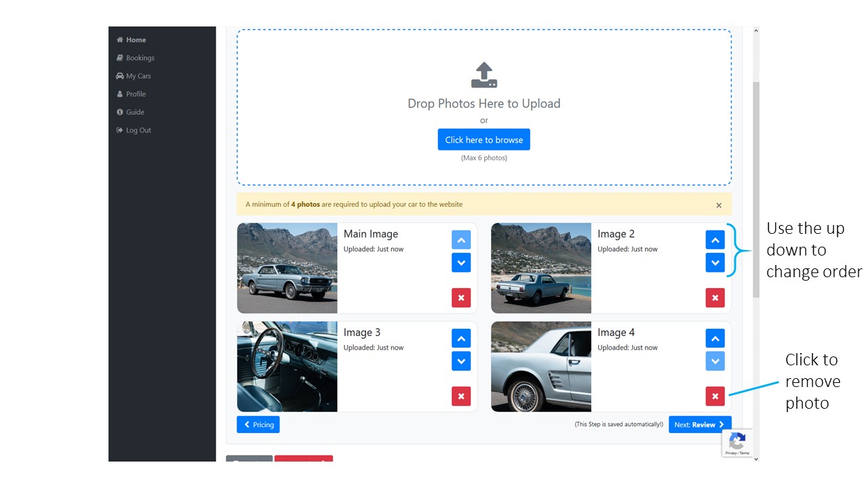Viewport: 868px width, 488px height.
Task: Click the upload tray icon
Action: (484, 75)
